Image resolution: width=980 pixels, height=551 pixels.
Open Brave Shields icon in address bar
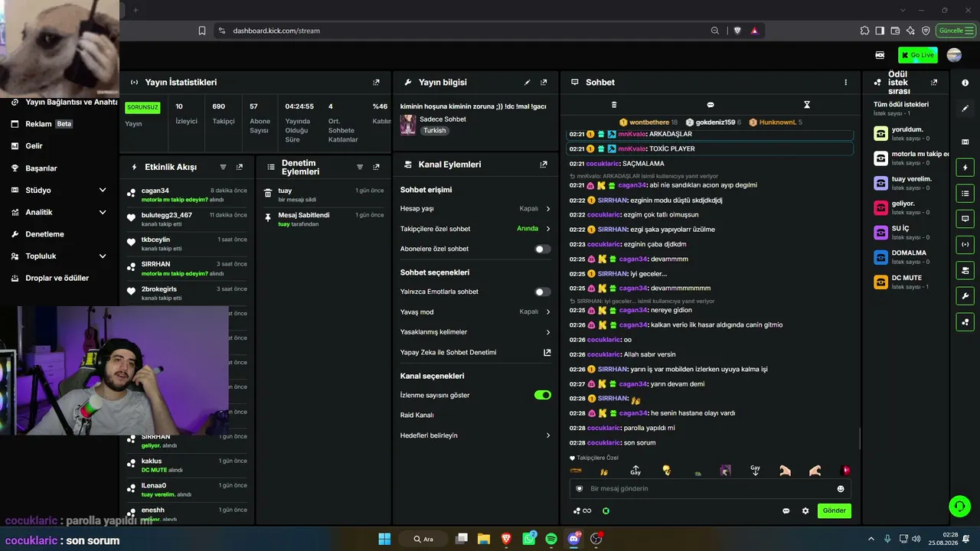tap(737, 31)
